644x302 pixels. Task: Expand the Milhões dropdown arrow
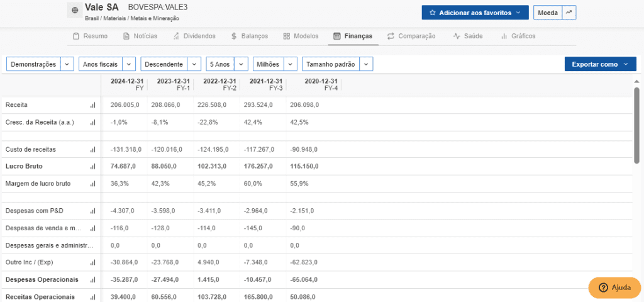[291, 64]
